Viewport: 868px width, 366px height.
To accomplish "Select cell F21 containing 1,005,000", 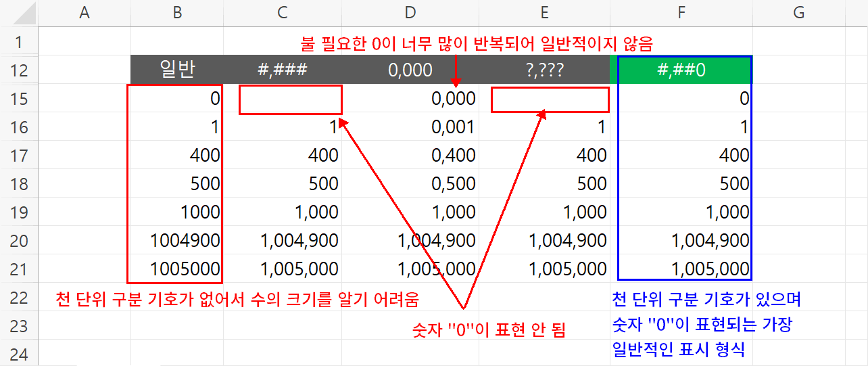I will pos(681,269).
